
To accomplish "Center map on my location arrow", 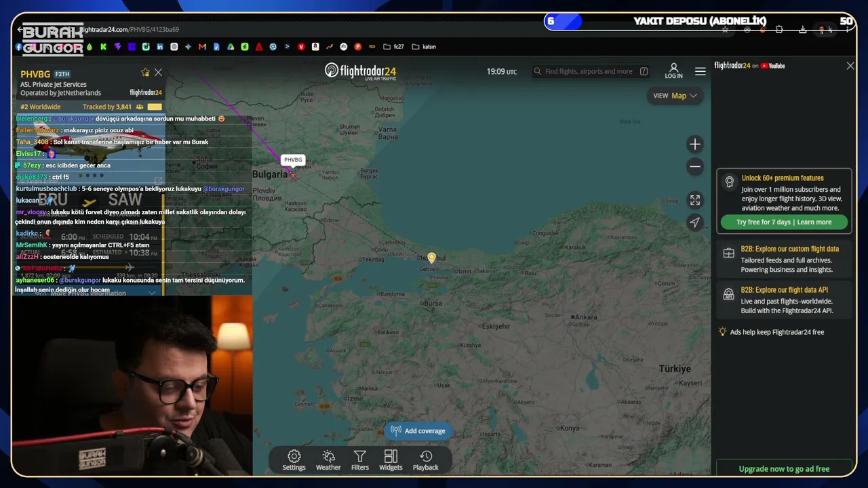I will click(695, 222).
